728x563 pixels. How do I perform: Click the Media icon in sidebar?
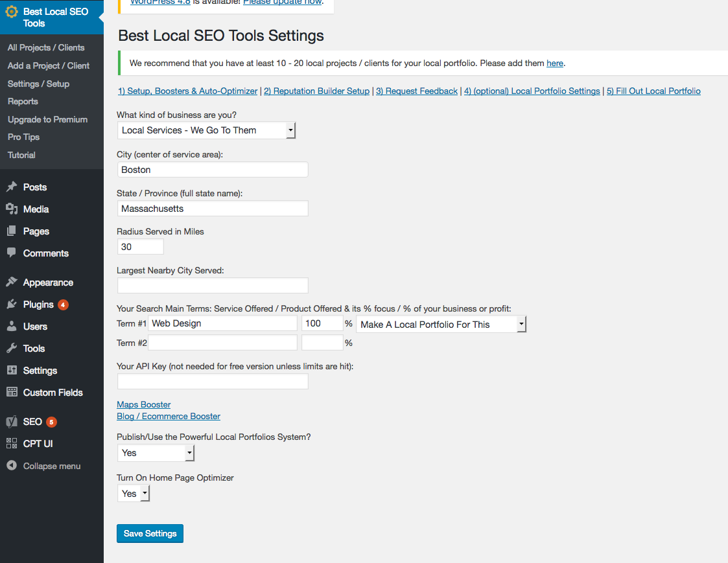point(12,209)
